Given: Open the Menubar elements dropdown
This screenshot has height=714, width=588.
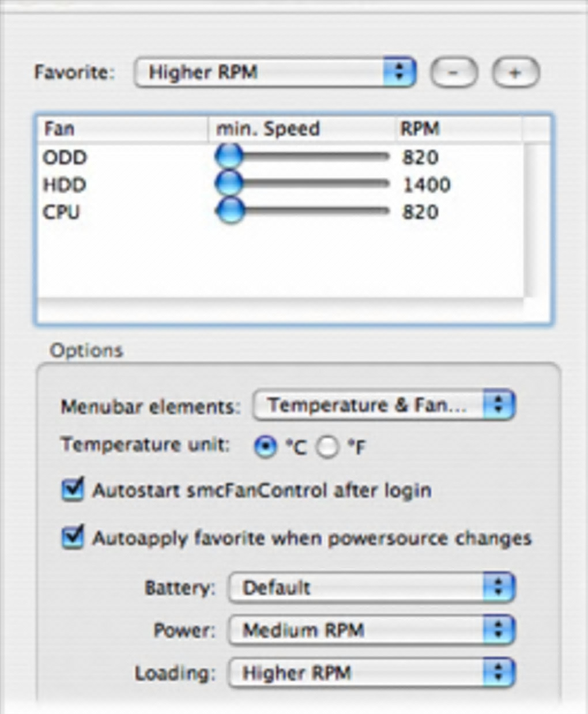Looking at the screenshot, I should pyautogui.click(x=383, y=406).
